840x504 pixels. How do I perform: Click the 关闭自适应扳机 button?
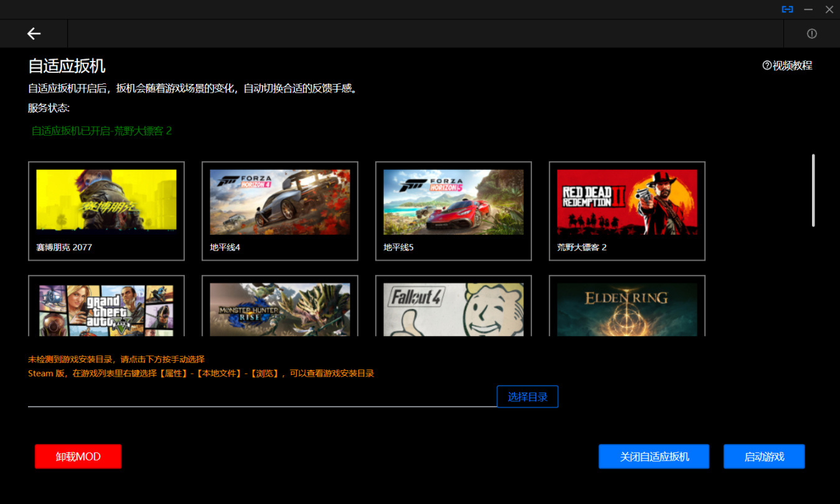[x=654, y=457]
